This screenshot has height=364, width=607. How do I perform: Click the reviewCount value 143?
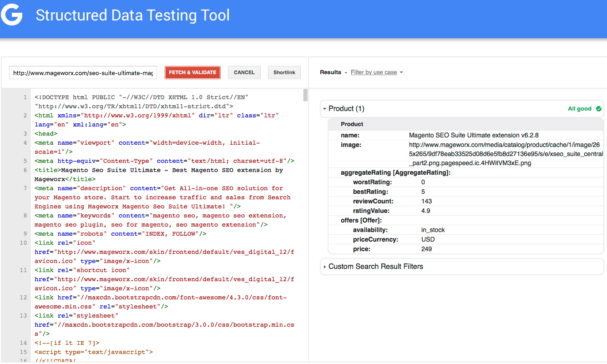427,202
